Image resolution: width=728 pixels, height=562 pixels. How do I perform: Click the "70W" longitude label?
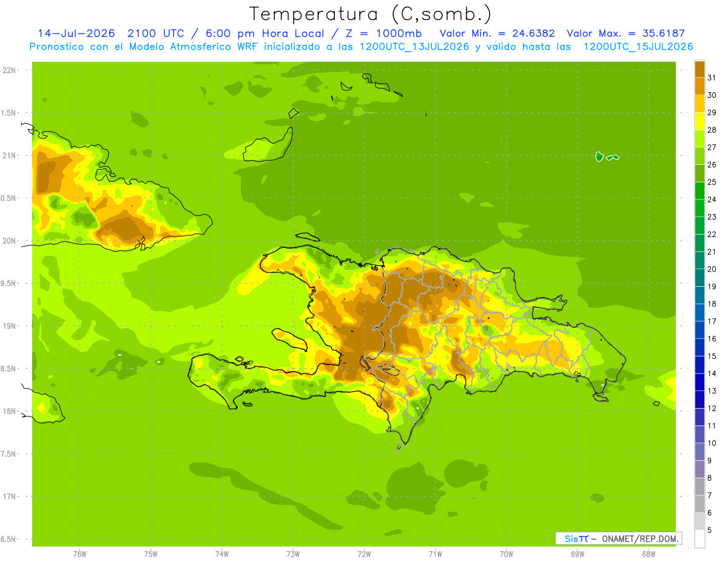(x=507, y=554)
